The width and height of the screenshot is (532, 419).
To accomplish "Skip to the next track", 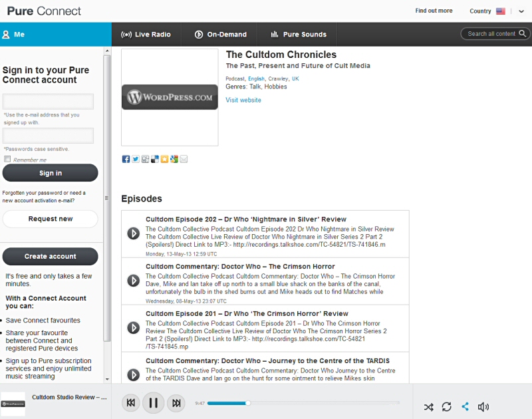I will (176, 402).
